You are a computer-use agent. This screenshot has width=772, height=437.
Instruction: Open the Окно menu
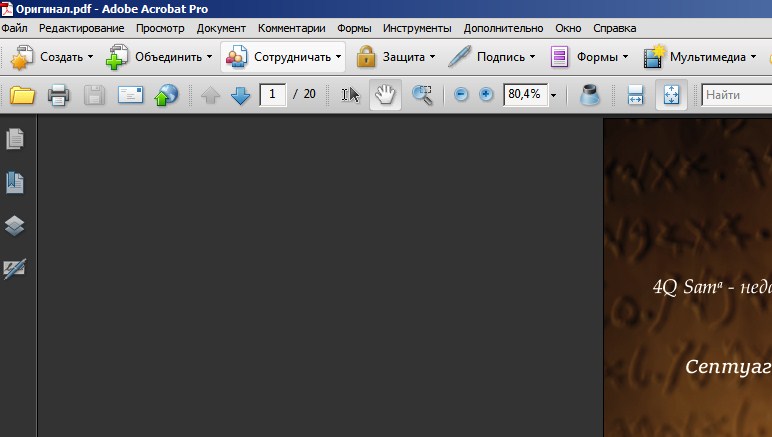(x=568, y=29)
